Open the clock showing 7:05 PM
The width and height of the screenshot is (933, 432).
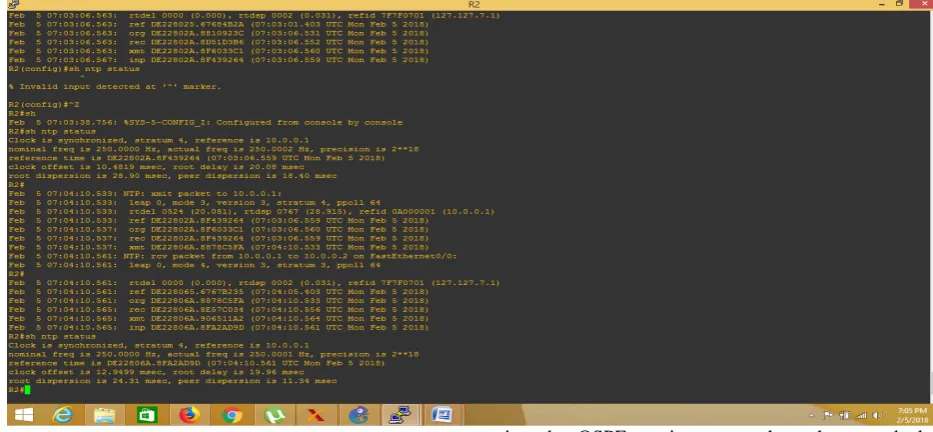click(x=910, y=415)
